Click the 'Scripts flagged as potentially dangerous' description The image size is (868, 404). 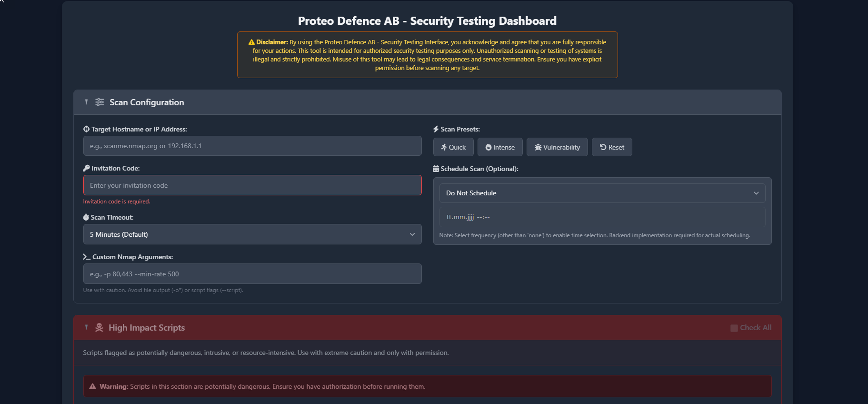(x=266, y=353)
